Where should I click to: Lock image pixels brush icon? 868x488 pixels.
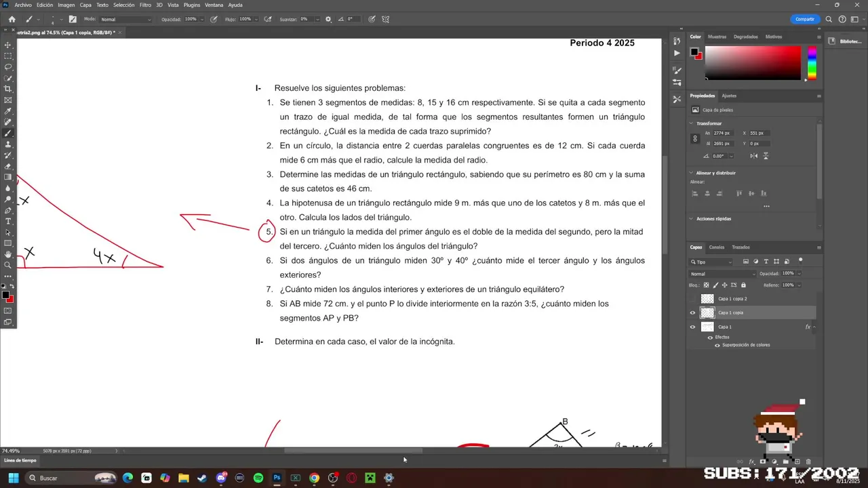tap(716, 285)
